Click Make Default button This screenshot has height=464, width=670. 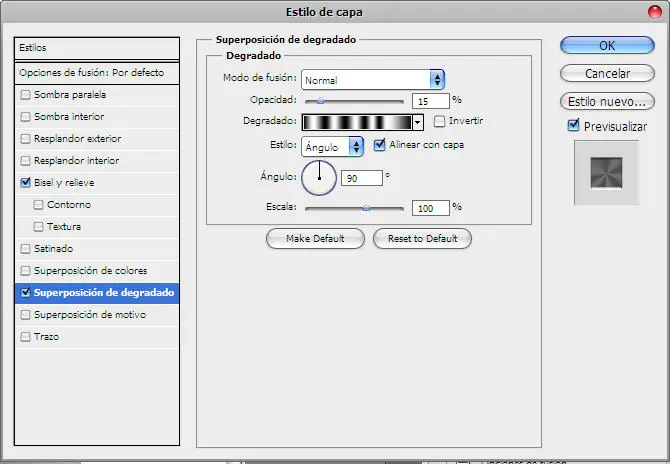pyautogui.click(x=315, y=238)
